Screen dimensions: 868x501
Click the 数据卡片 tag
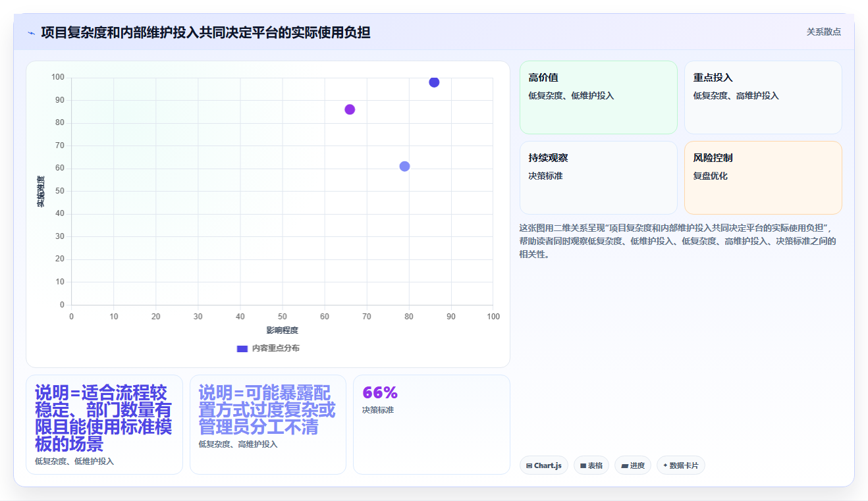[680, 465]
